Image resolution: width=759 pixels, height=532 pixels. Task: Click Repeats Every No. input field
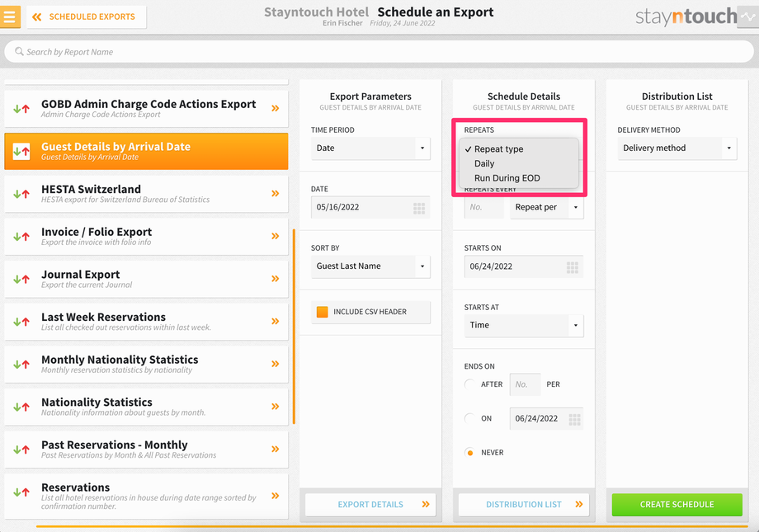tap(483, 207)
